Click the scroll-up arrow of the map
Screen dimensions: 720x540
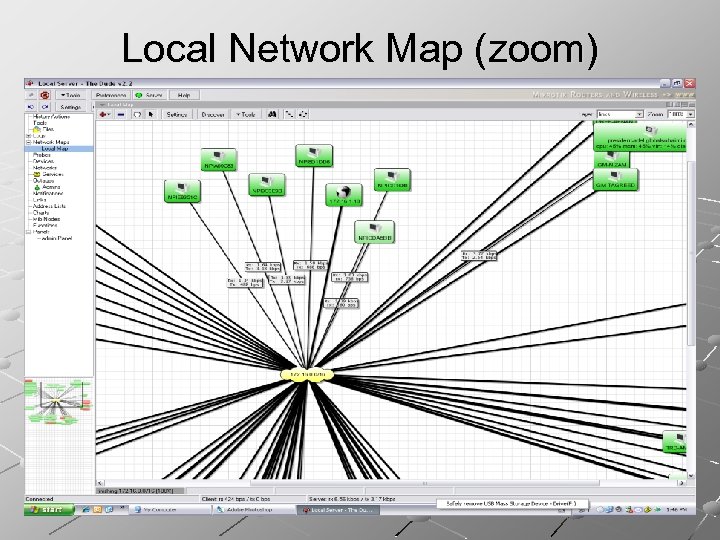point(691,124)
